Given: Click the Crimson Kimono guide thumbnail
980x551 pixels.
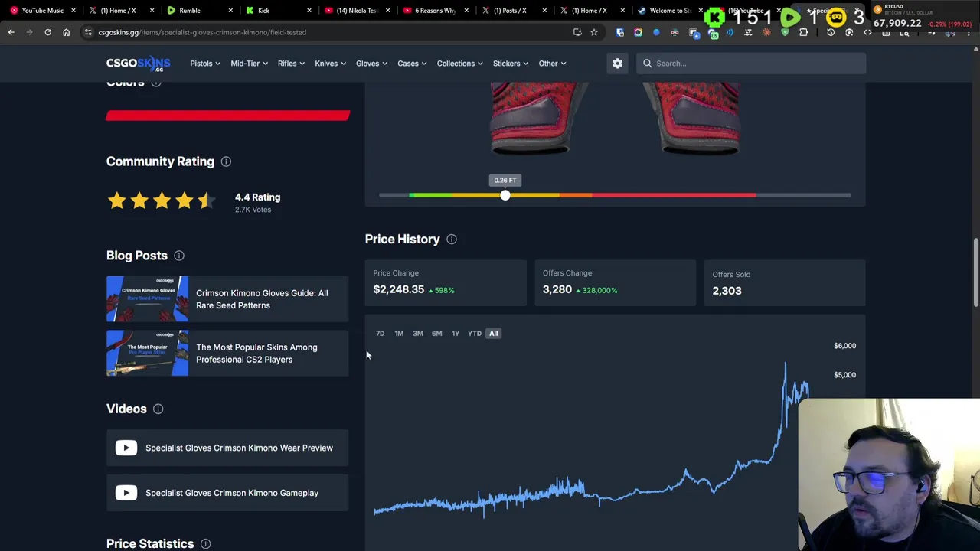Looking at the screenshot, I should (x=147, y=299).
